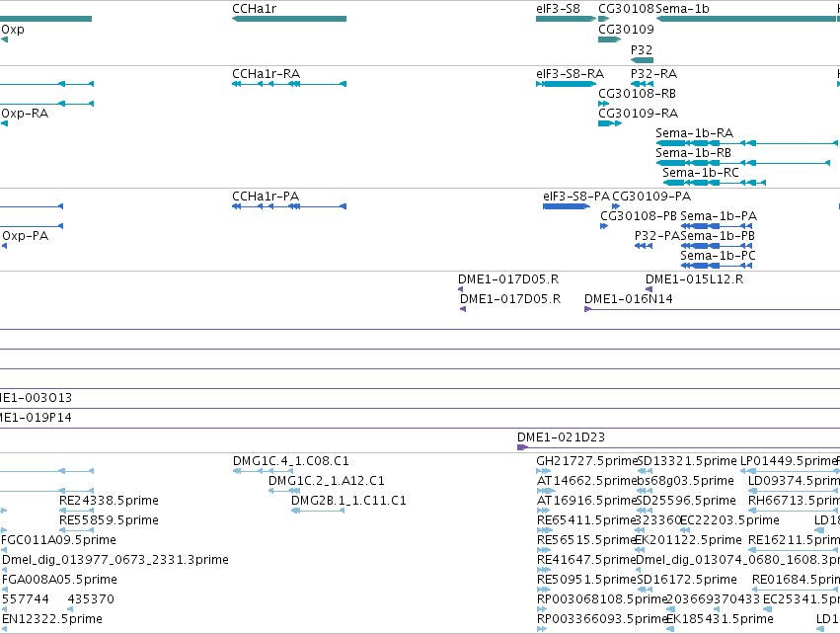840x634 pixels.
Task: Click the RE56515.5prime EST label
Action: point(586,540)
